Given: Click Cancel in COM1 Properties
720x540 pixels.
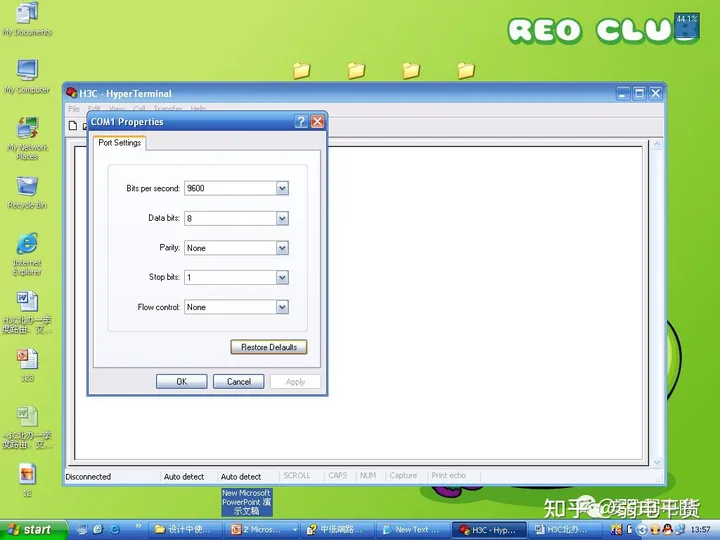Looking at the screenshot, I should tap(238, 382).
